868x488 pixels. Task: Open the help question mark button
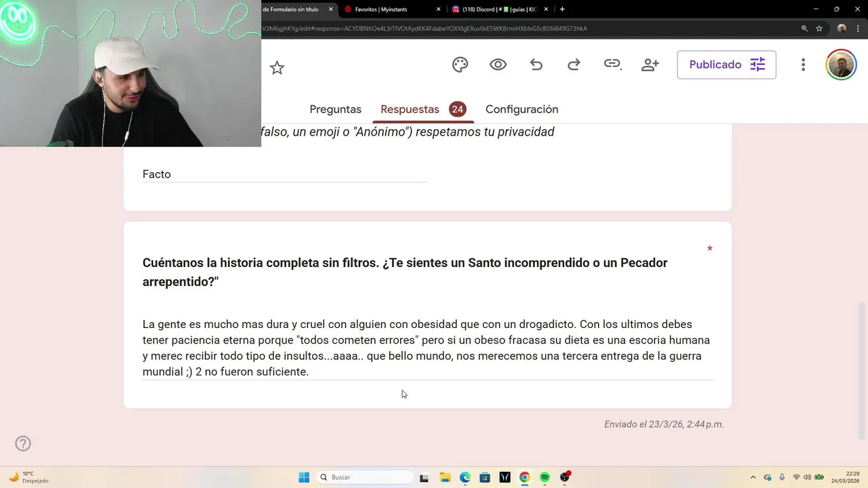23,443
